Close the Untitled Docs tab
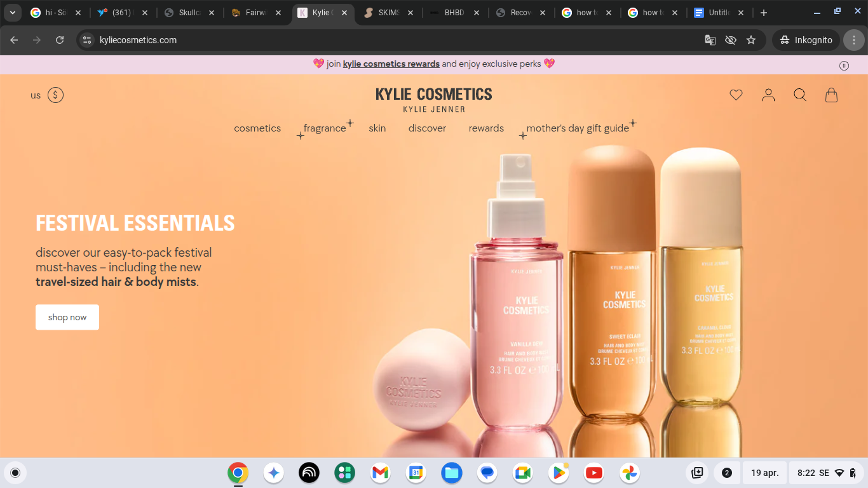The height and width of the screenshot is (488, 868). (x=741, y=13)
